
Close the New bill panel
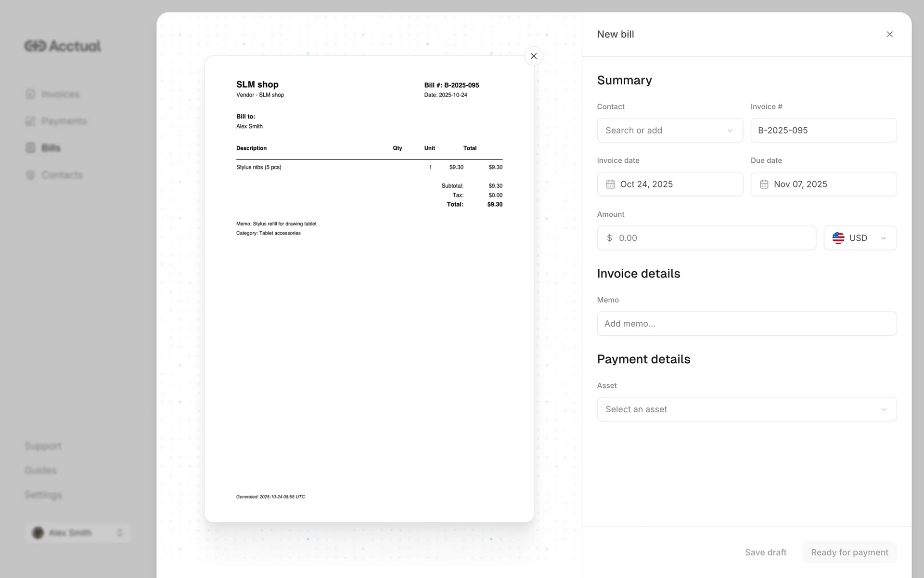(x=889, y=34)
